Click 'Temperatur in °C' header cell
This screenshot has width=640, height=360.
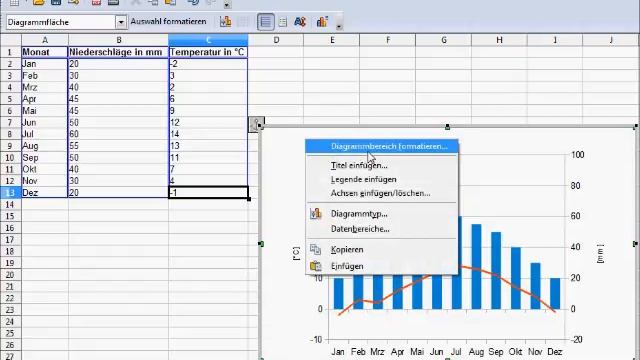point(208,52)
